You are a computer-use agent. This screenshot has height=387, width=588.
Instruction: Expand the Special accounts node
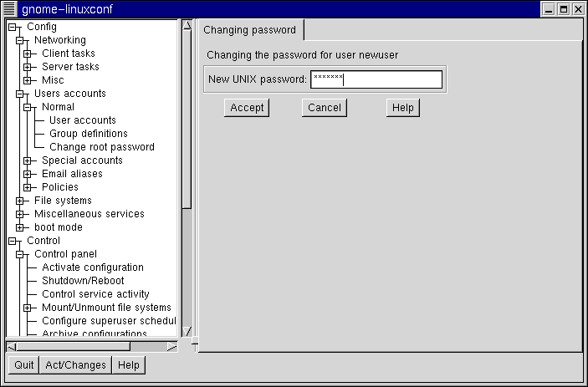pyautogui.click(x=28, y=160)
